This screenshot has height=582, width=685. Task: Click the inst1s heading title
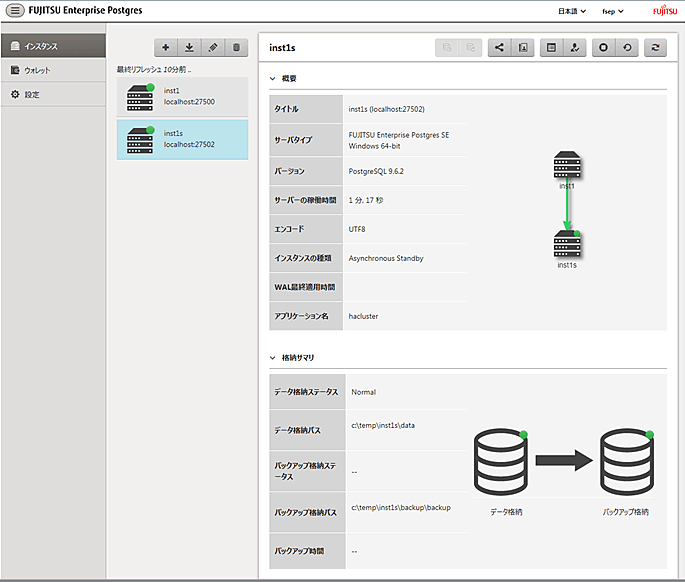pyautogui.click(x=282, y=48)
